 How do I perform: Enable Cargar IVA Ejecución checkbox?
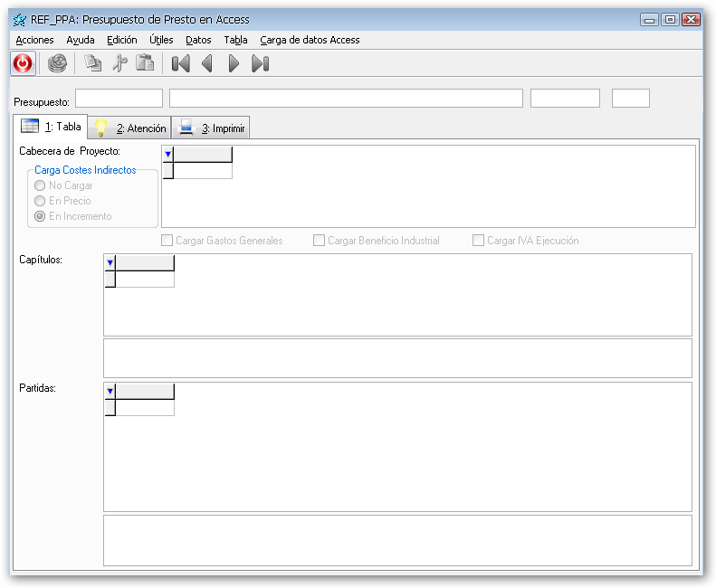click(x=478, y=240)
